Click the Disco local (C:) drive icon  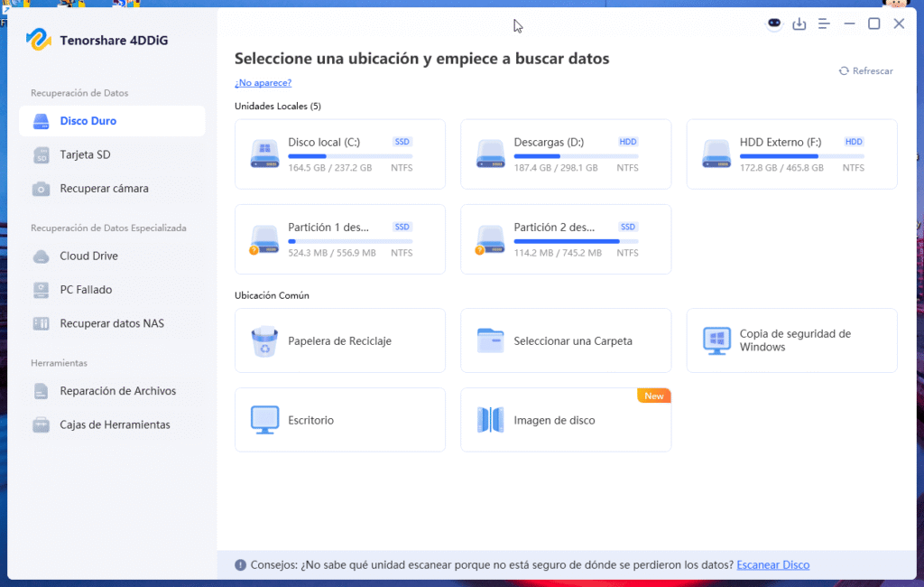264,154
